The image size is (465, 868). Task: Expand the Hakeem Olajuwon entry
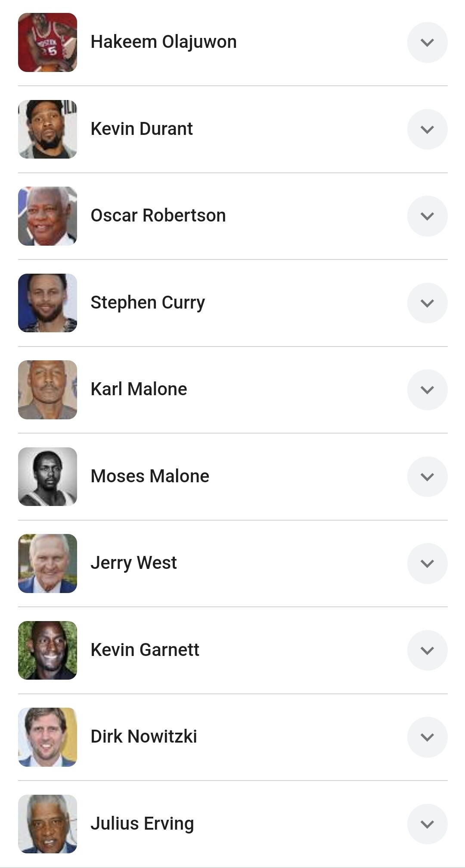pos(427,42)
